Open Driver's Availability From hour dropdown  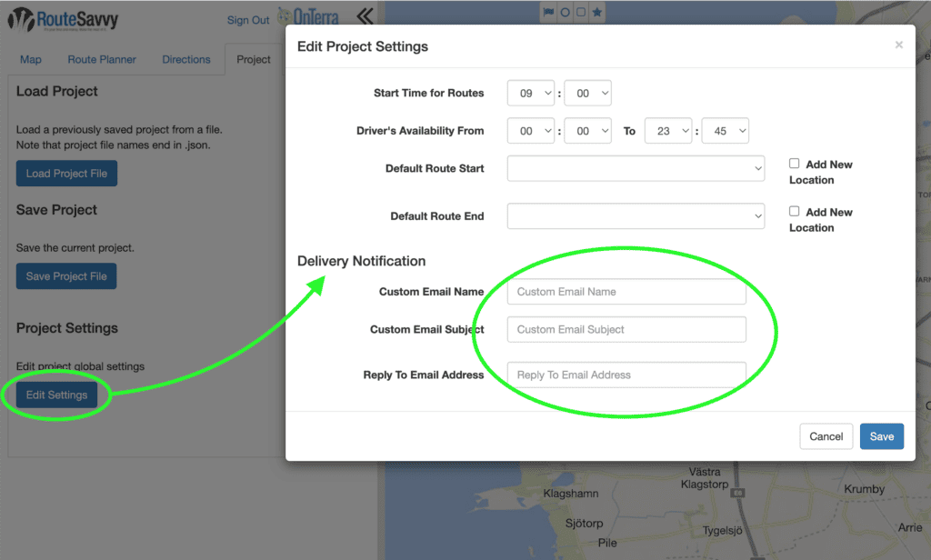point(531,131)
